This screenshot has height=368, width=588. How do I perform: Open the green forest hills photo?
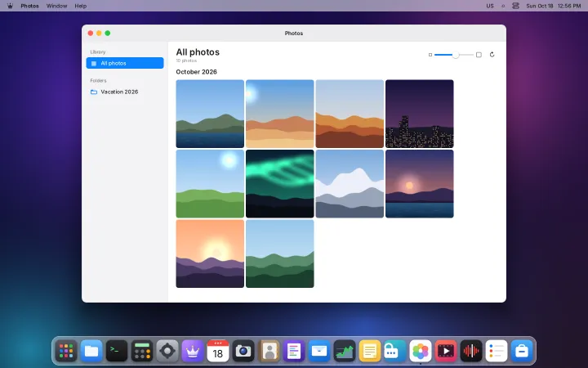coord(280,254)
